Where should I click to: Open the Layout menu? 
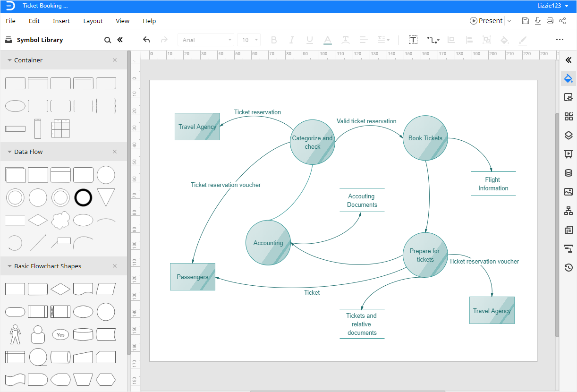93,21
